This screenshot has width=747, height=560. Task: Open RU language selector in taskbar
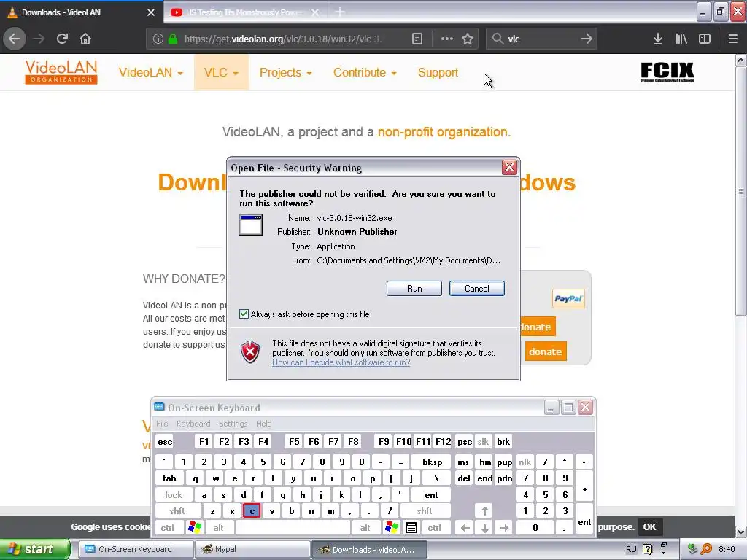click(x=631, y=549)
